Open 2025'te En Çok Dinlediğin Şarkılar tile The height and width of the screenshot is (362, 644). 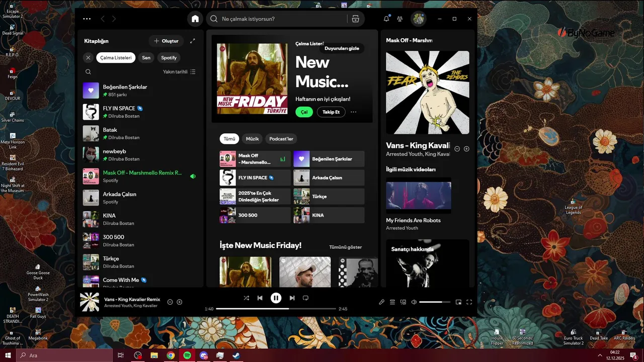coord(255,197)
